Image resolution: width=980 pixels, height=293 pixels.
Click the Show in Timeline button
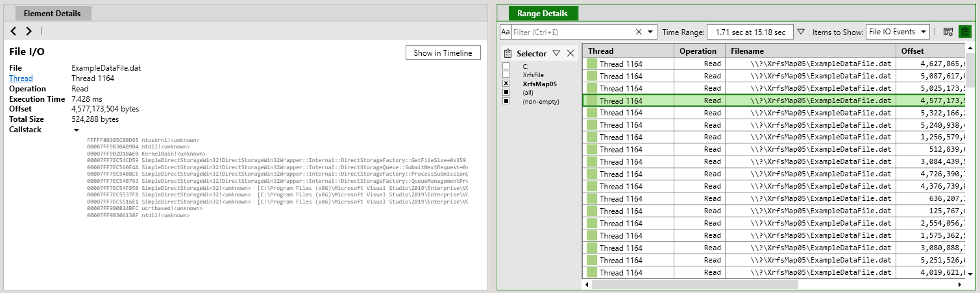pyautogui.click(x=443, y=53)
